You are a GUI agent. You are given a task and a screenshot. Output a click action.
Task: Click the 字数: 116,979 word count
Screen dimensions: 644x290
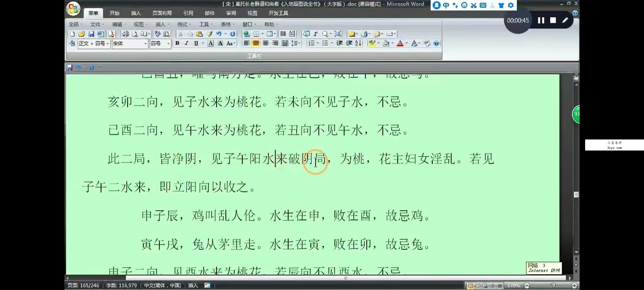point(121,285)
